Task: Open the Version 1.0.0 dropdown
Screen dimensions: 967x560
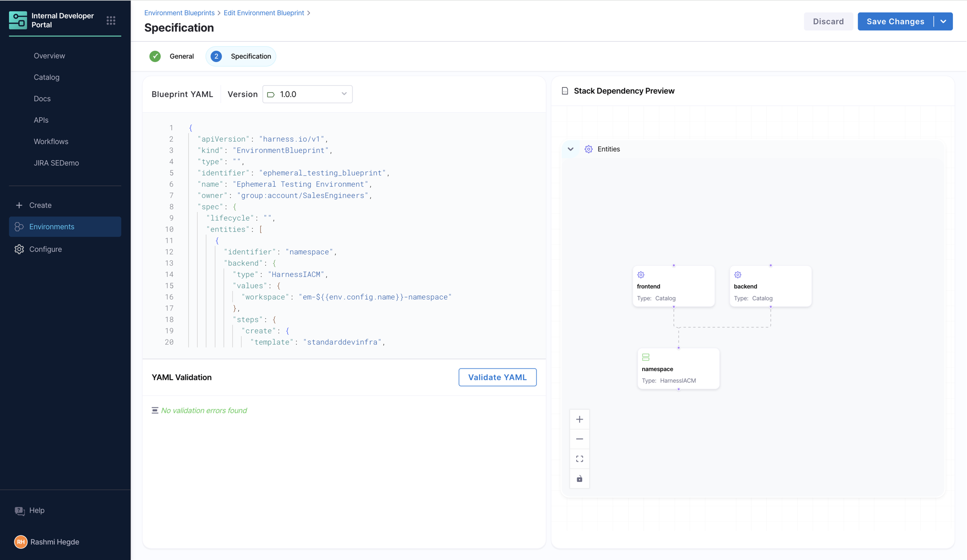Action: click(x=307, y=94)
